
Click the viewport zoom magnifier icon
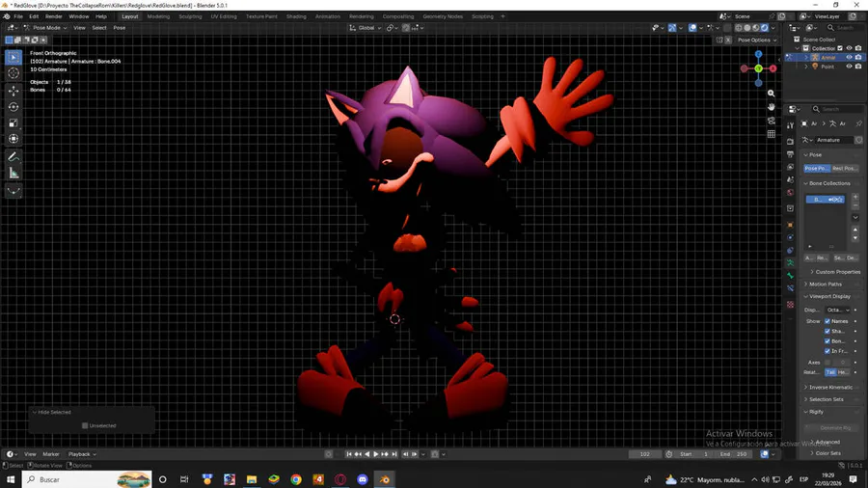click(772, 94)
